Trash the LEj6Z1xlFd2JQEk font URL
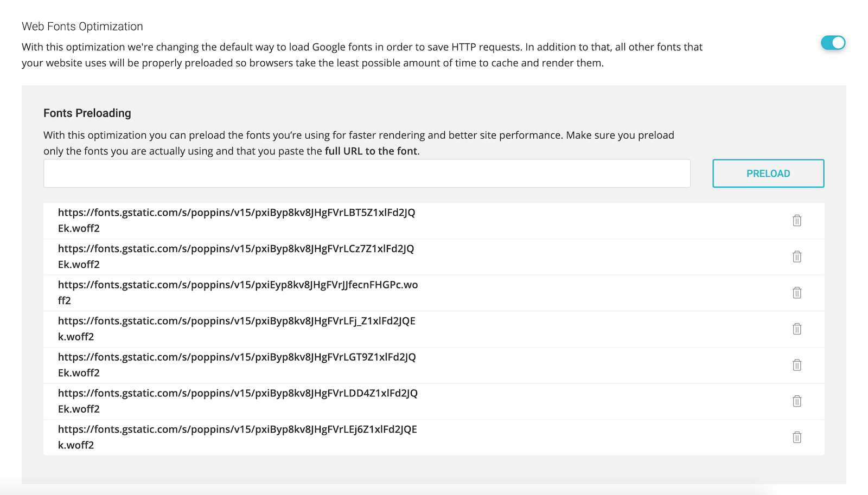The width and height of the screenshot is (868, 495). (797, 437)
